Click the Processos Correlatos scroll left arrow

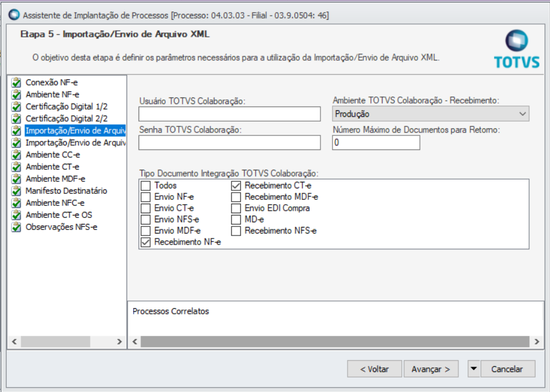click(x=135, y=341)
